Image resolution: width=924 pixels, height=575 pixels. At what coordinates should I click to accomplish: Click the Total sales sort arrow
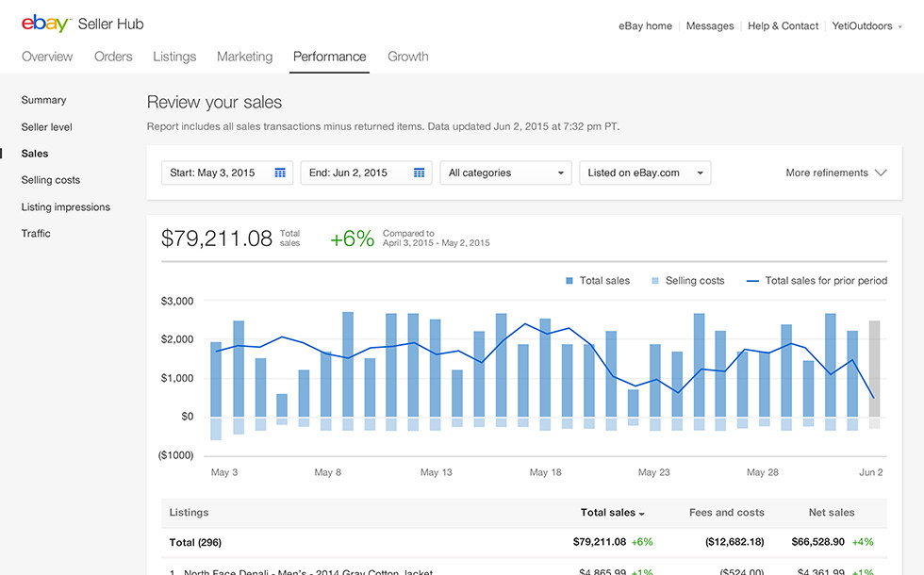[x=642, y=514]
